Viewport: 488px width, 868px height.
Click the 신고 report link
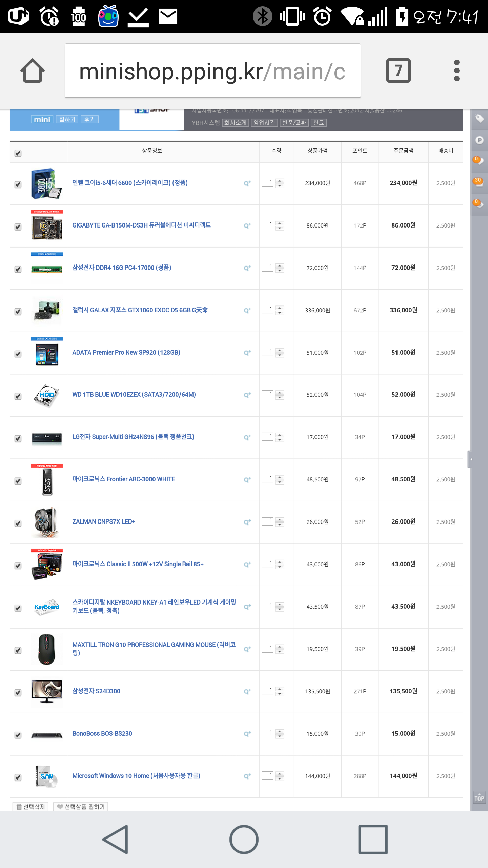tap(319, 123)
